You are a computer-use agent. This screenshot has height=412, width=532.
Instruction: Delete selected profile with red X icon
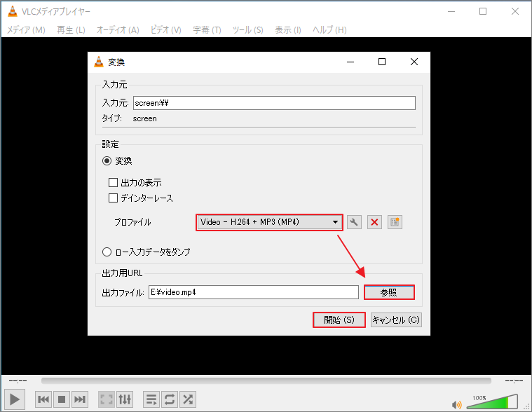click(374, 222)
